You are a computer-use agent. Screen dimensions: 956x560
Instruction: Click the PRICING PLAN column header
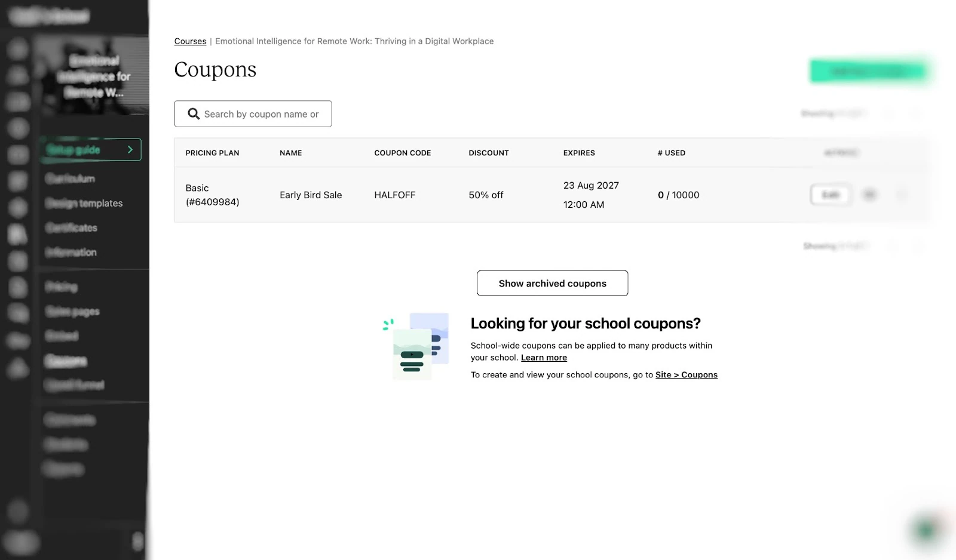(x=212, y=153)
